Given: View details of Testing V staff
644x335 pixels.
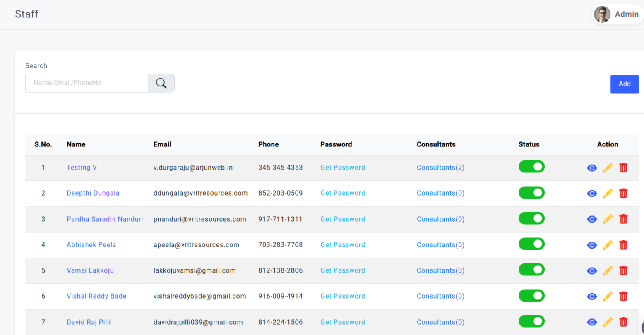Looking at the screenshot, I should [x=592, y=168].
